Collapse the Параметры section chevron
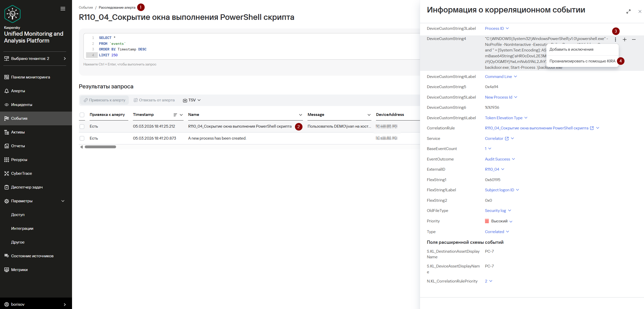 (63, 201)
